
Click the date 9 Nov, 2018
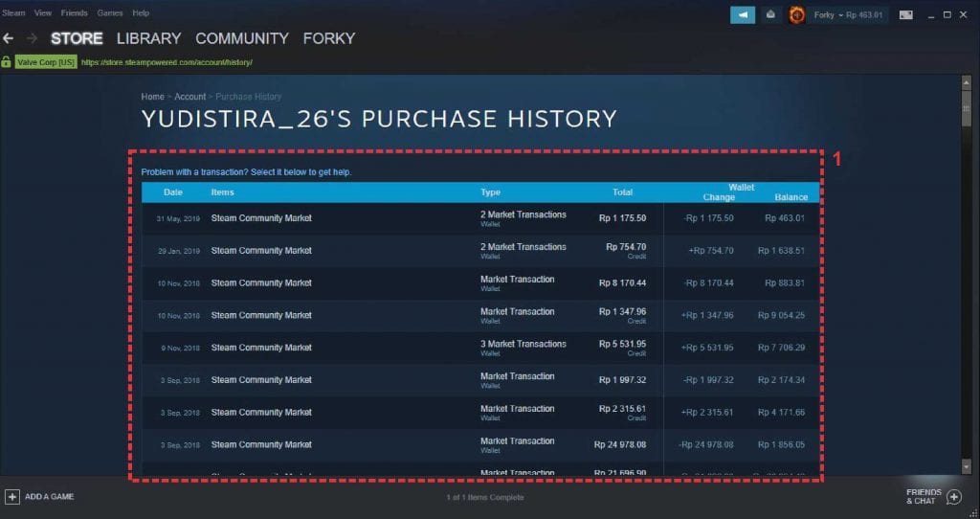pyautogui.click(x=181, y=349)
